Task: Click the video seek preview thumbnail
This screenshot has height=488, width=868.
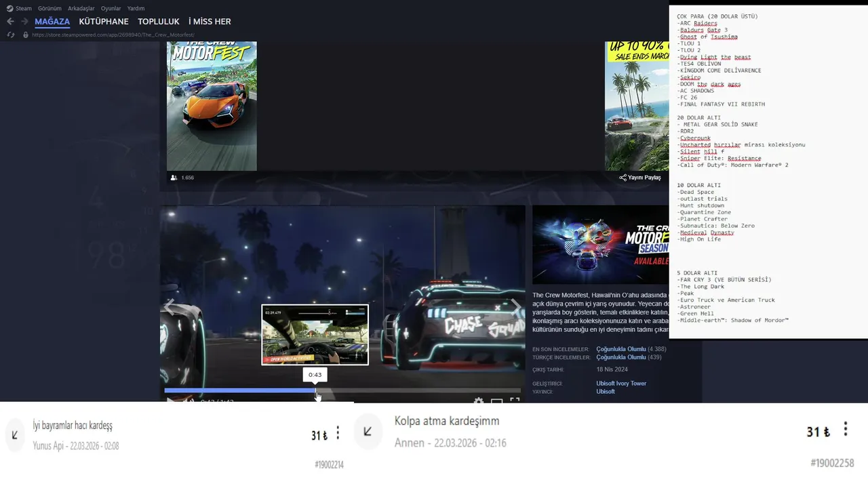Action: pyautogui.click(x=315, y=335)
